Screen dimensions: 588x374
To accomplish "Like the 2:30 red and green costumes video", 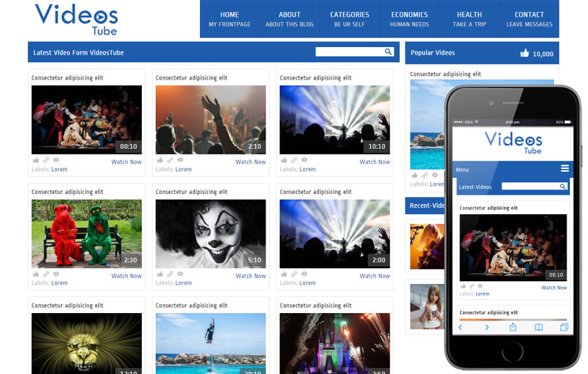I will 36,274.
